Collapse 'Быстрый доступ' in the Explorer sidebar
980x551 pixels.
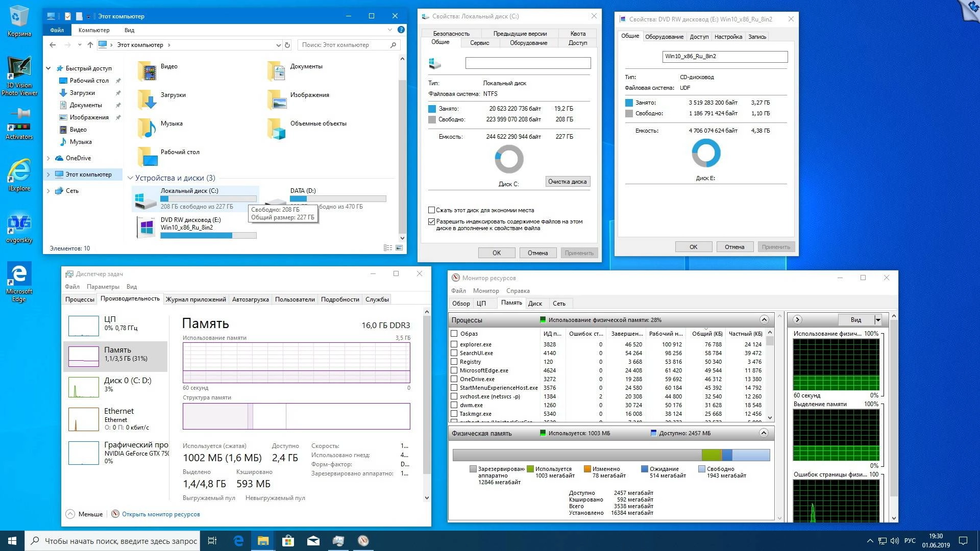tap(48, 67)
